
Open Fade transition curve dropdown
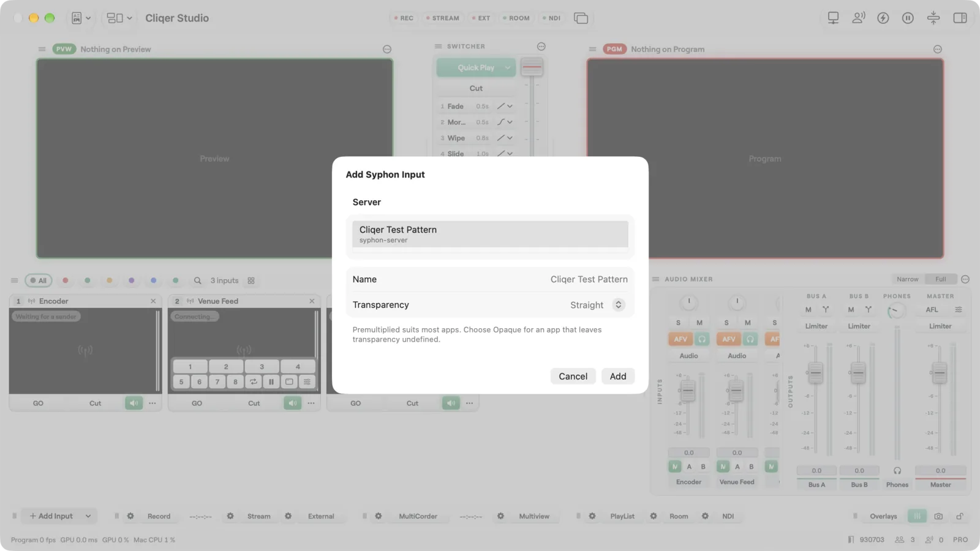(505, 107)
